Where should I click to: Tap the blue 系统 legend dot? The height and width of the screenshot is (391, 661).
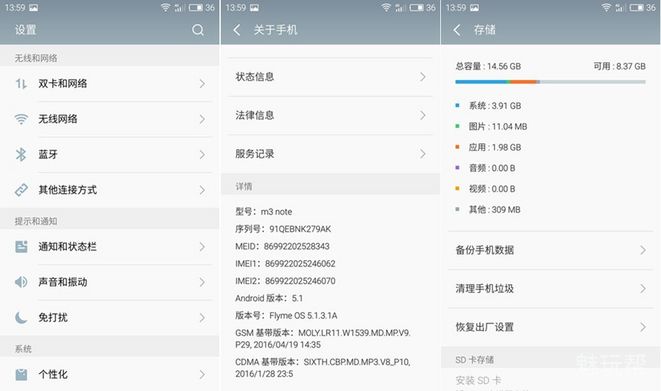[x=457, y=105]
